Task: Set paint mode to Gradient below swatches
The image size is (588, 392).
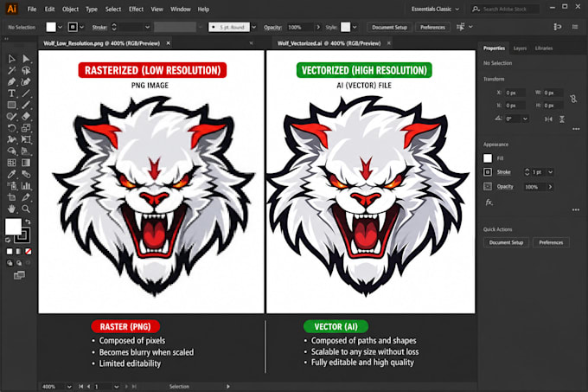Action: tap(19, 251)
